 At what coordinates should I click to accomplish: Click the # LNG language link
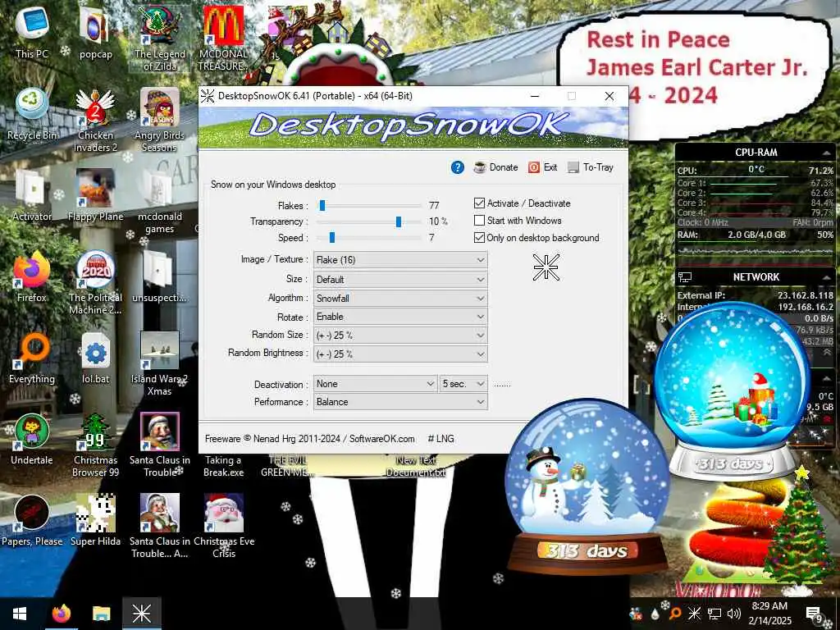(441, 438)
